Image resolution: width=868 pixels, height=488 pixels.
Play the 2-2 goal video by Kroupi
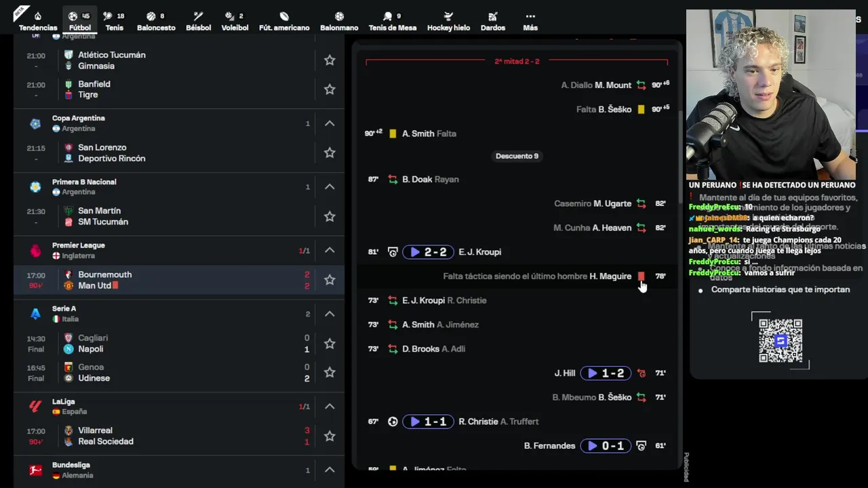pos(428,252)
